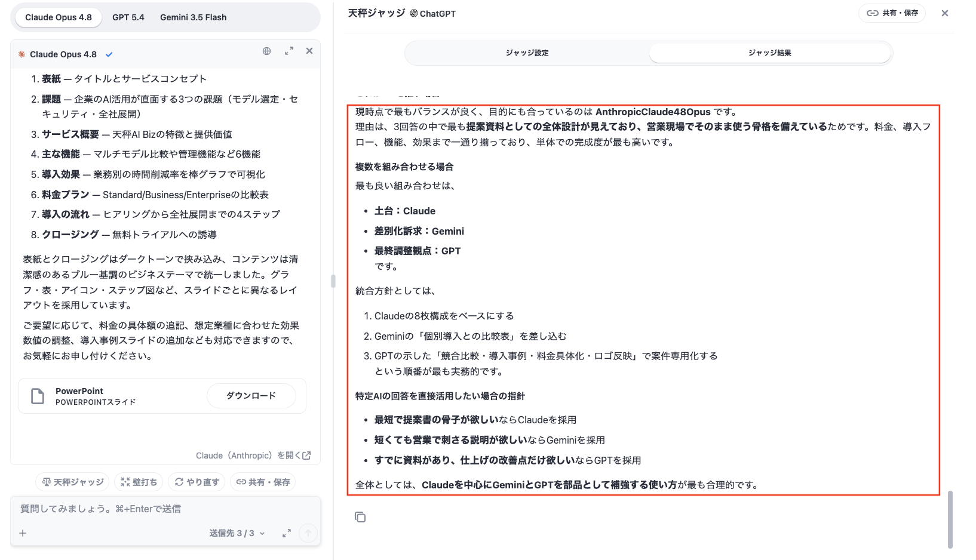Viewport: 976px width, 560px height.
Task: Click the 複数を組み合わせる場合 heading
Action: click(x=404, y=167)
